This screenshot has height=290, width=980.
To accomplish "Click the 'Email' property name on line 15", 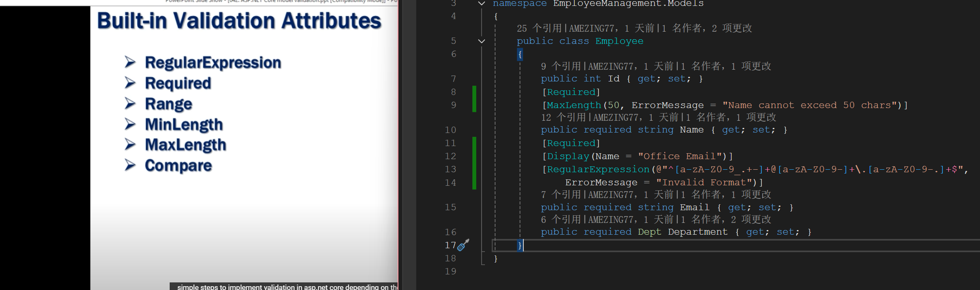I will coord(694,207).
